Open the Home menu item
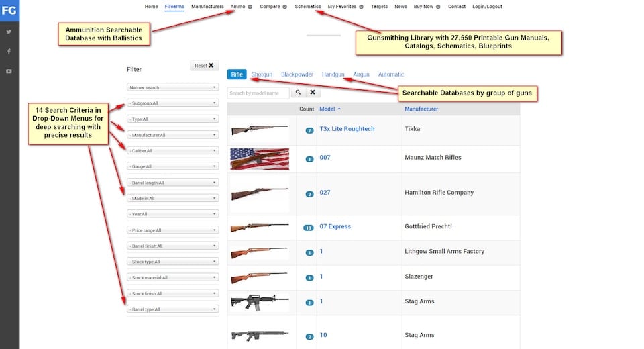 point(151,7)
